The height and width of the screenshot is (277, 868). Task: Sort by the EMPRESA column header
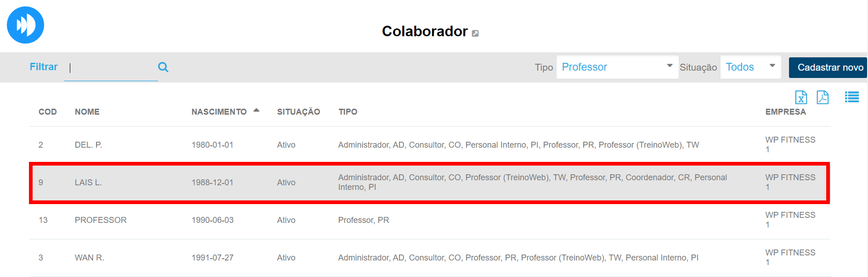(x=785, y=112)
